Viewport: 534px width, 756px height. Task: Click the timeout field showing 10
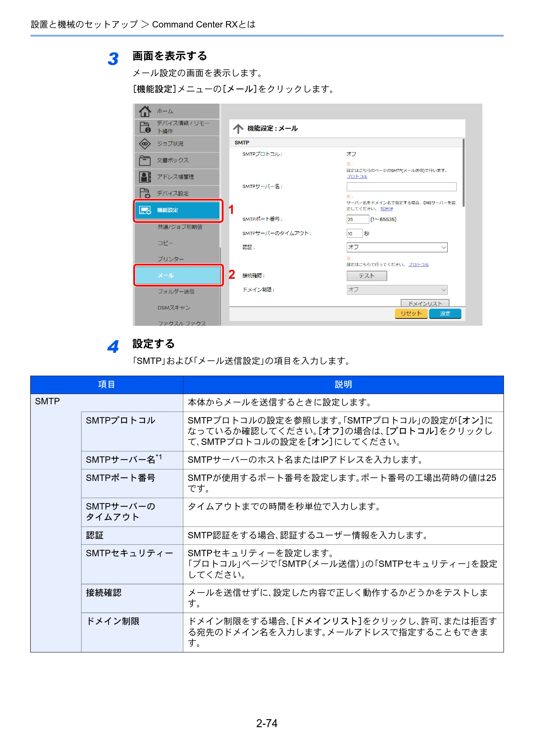pos(355,233)
